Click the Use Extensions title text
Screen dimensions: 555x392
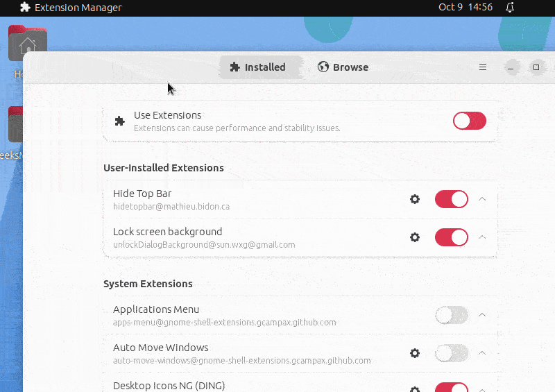tap(167, 115)
